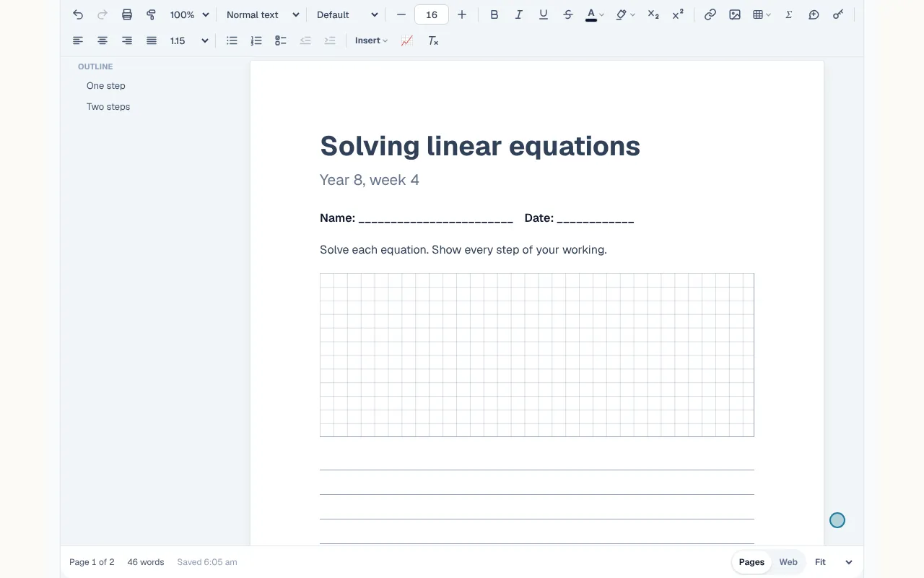Activate the paint format roller
Viewport: 924px width, 578px height.
click(x=152, y=14)
